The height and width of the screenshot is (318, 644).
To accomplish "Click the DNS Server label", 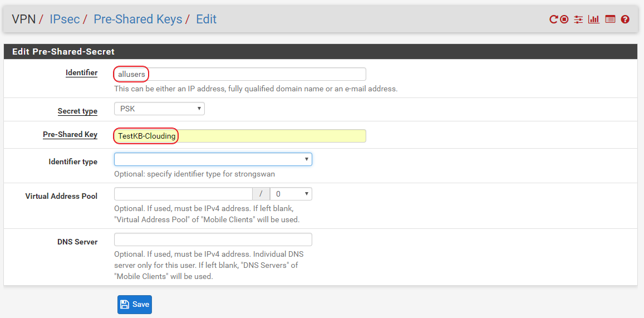I will click(77, 242).
